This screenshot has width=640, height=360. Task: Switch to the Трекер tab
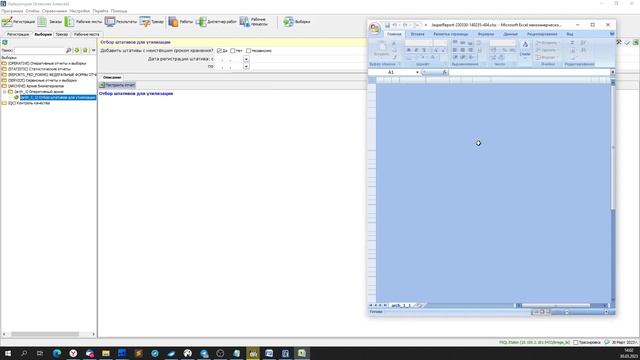(x=62, y=35)
